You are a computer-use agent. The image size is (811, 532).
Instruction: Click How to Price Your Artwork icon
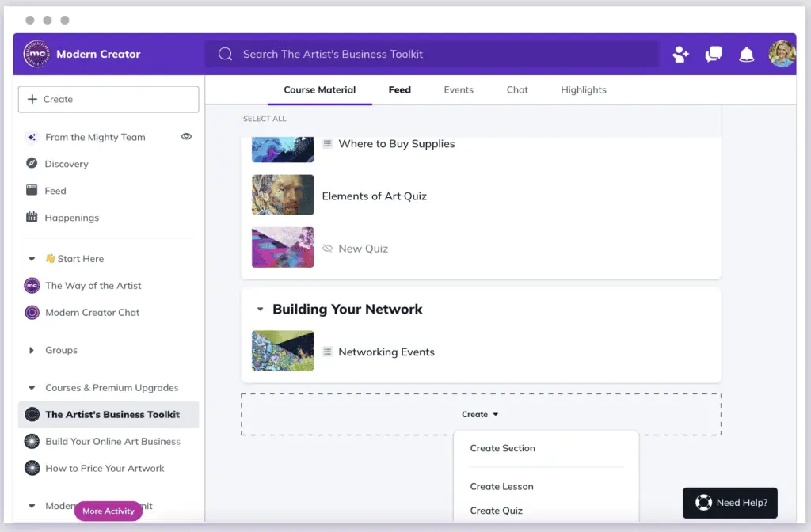click(32, 468)
